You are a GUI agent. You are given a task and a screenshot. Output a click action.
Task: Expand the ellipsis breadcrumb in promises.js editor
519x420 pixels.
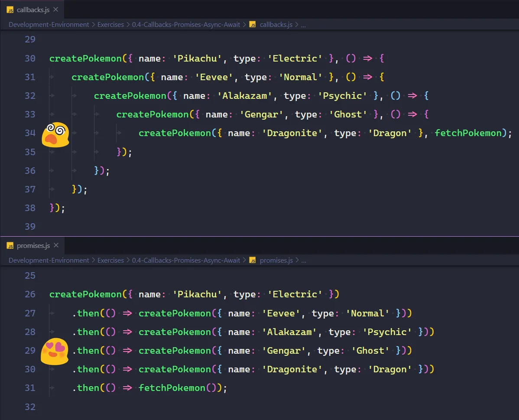(x=304, y=260)
